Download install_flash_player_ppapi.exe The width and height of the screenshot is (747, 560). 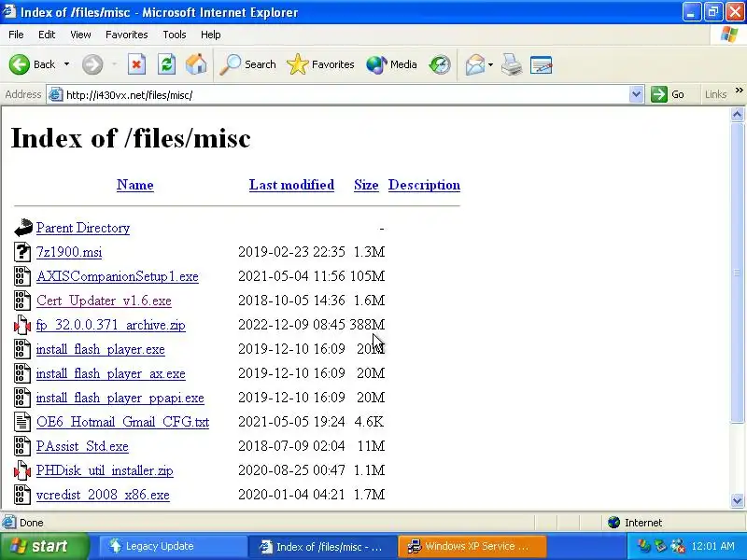click(x=120, y=398)
